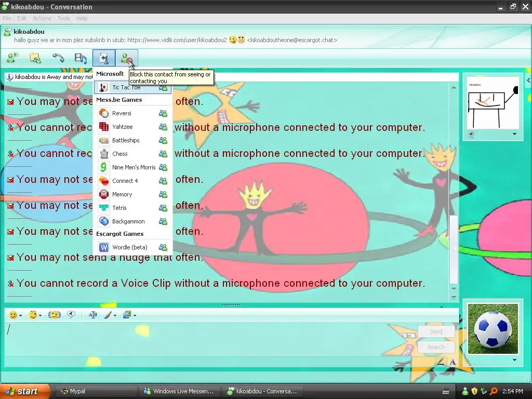The image size is (532, 399).
Task: Record a voice clip button
Action: (x=71, y=315)
